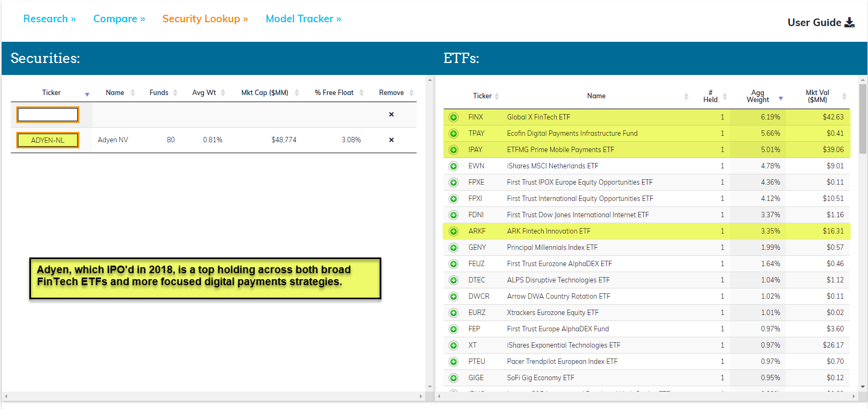
Task: Click ETFMG Prime Mobile Payments ETF
Action: point(560,150)
